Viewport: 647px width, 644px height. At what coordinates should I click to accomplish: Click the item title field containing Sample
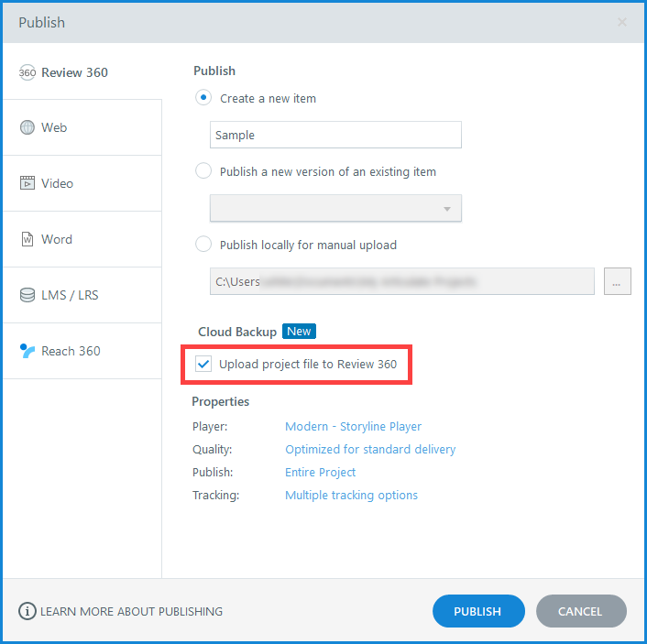click(x=335, y=135)
